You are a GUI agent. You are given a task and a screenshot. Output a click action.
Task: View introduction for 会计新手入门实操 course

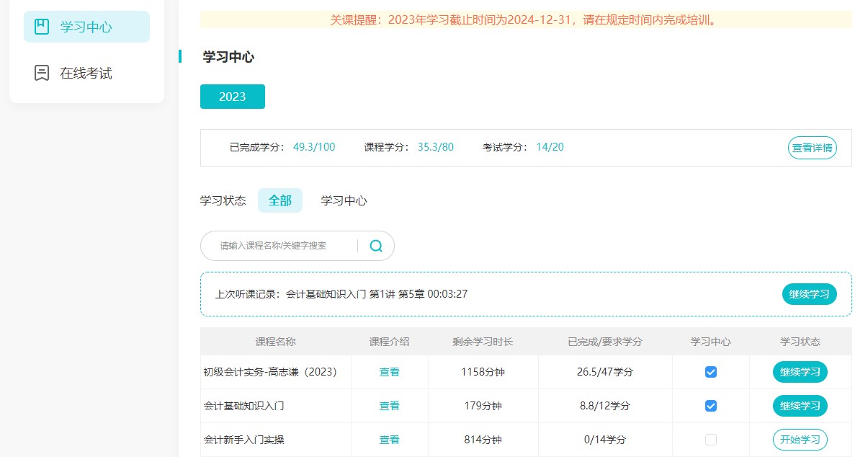click(389, 440)
